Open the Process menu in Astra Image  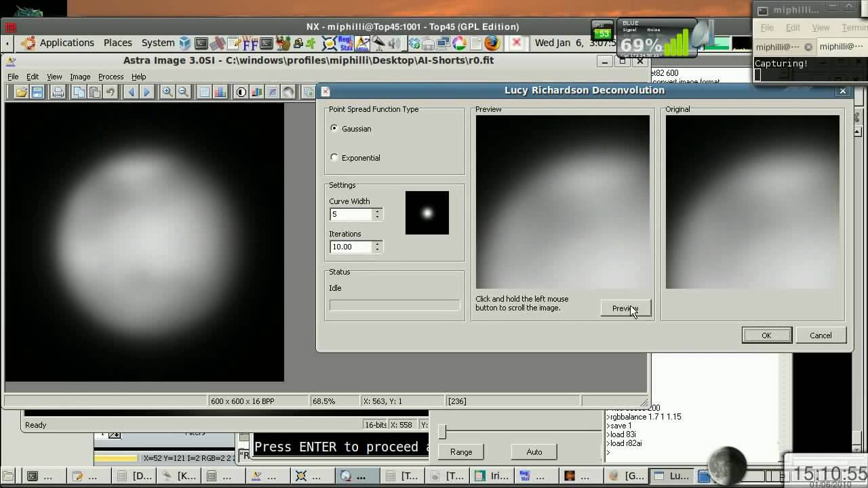tap(111, 77)
